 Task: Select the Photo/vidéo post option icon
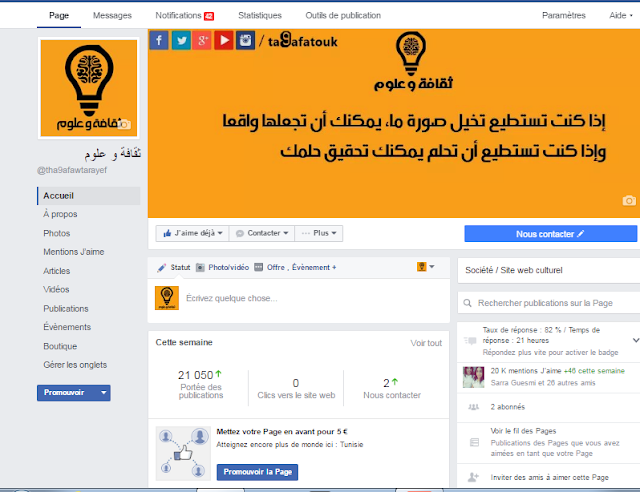[x=200, y=267]
